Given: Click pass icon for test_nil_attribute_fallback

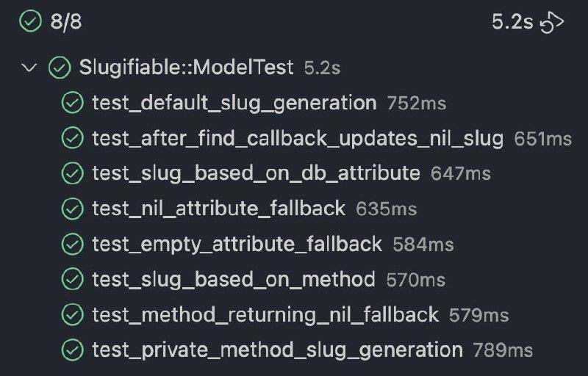Looking at the screenshot, I should point(72,209).
